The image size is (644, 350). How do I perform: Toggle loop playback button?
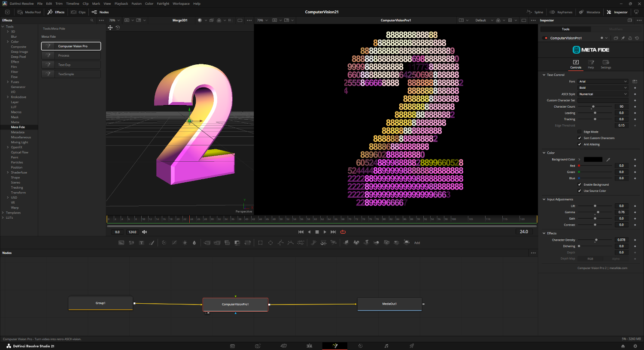(x=343, y=232)
